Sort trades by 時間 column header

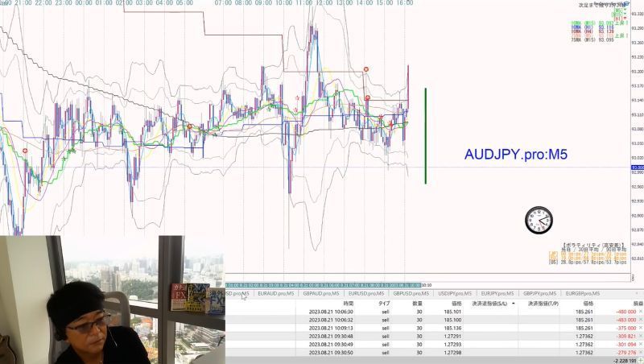tap(349, 304)
